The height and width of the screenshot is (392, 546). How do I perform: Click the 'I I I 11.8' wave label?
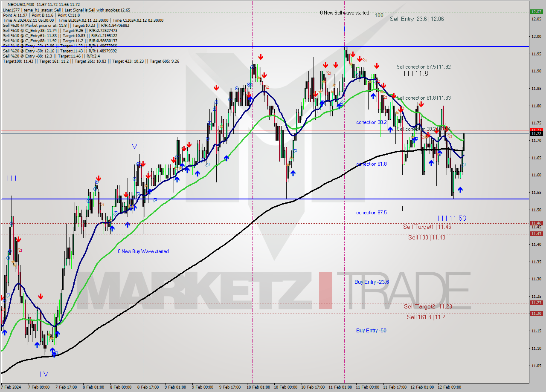click(416, 73)
